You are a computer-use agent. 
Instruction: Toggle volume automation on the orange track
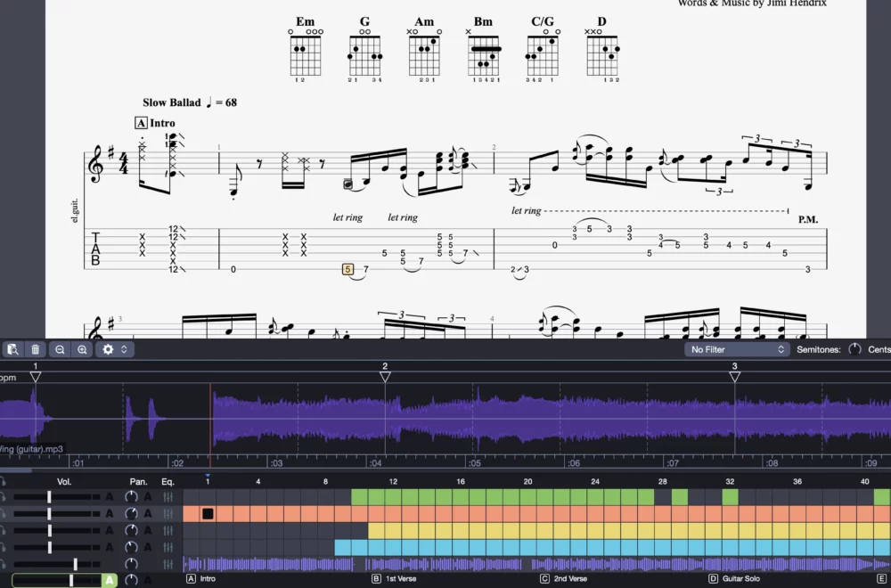[110, 513]
